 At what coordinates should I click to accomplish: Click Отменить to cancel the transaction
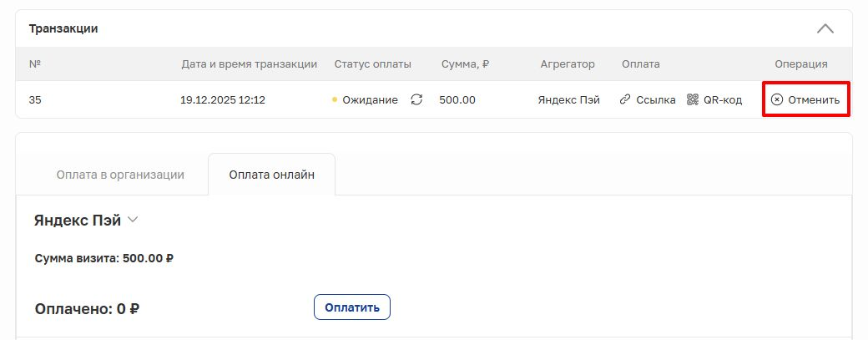point(813,99)
